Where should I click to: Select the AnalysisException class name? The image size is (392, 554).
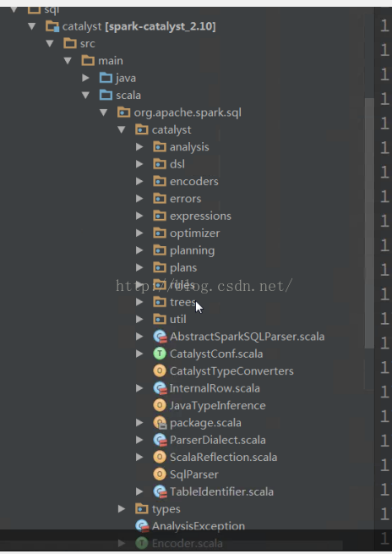pyautogui.click(x=199, y=526)
